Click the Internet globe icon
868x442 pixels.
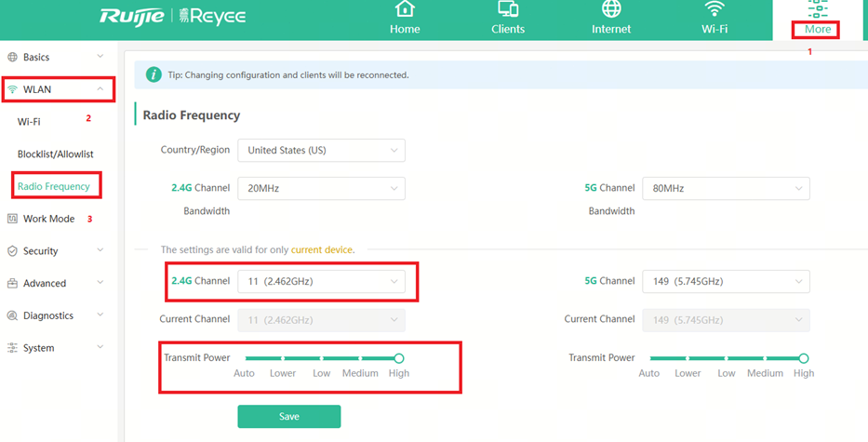point(611,10)
